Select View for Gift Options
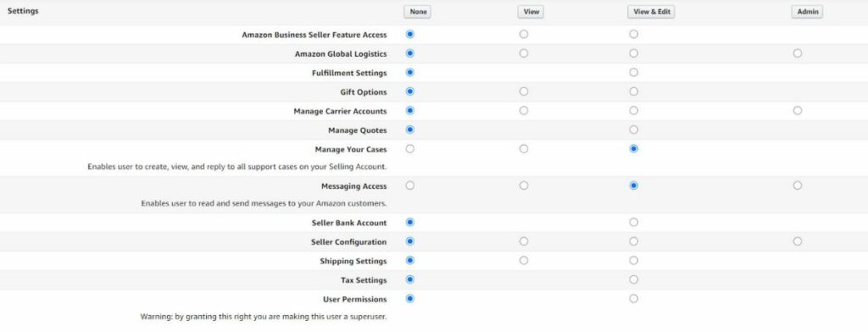This screenshot has height=332, width=868. click(x=524, y=91)
